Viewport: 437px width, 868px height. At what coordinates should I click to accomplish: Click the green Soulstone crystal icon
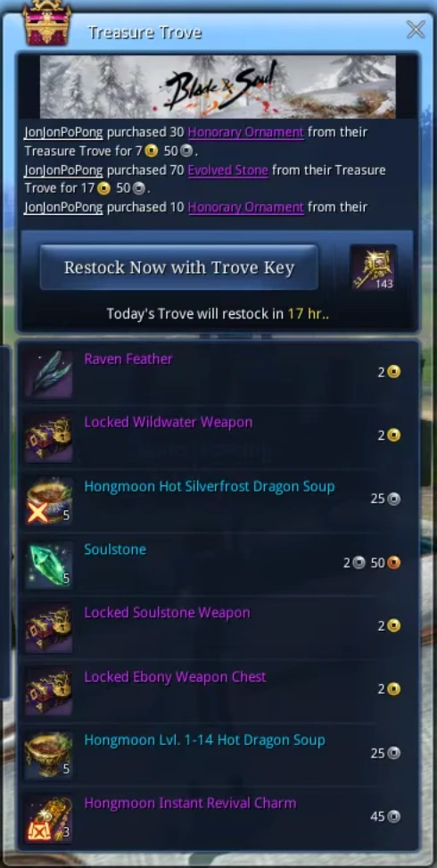click(49, 565)
